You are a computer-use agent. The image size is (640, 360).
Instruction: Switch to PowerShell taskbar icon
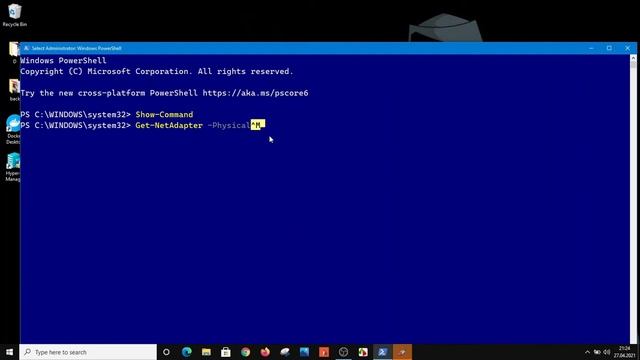[382, 352]
